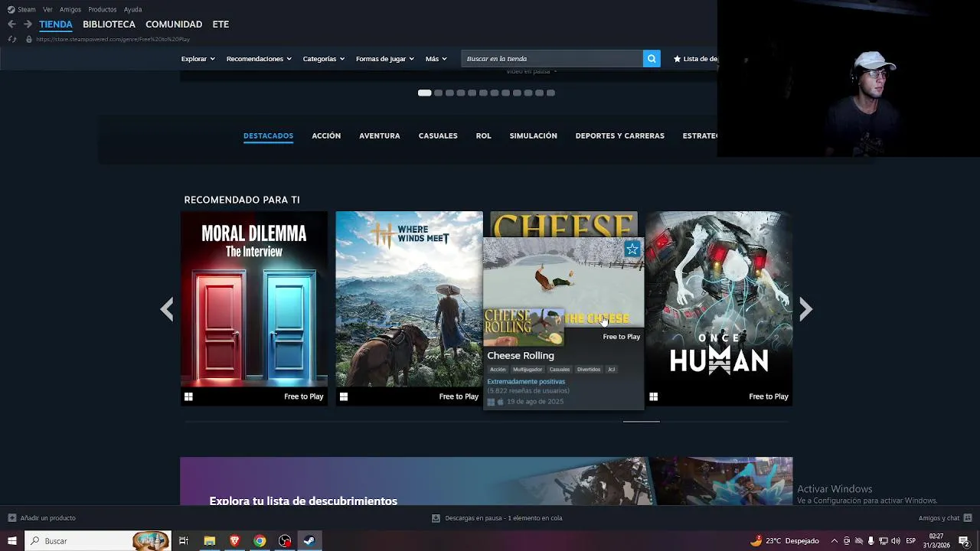Open the Amigos menu
Viewport: 980px width, 551px height.
click(x=70, y=10)
